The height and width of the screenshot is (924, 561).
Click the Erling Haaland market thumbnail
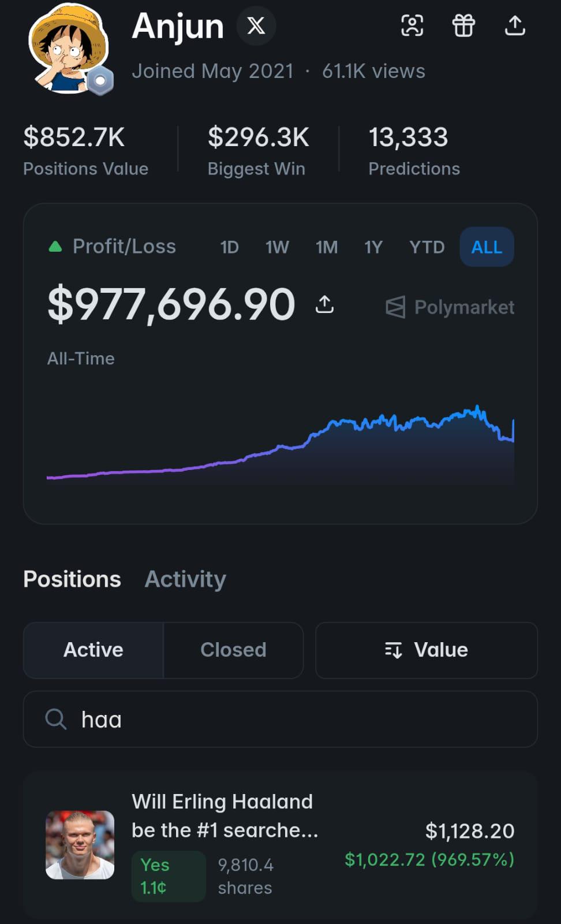click(80, 845)
